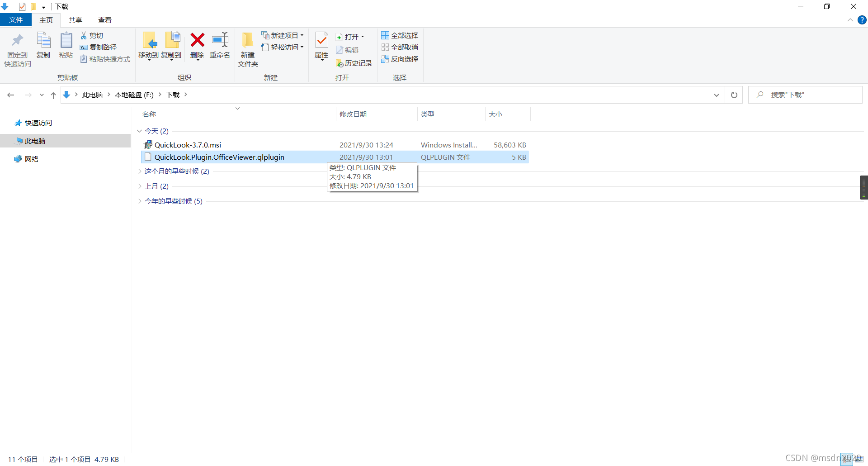The width and height of the screenshot is (868, 466).
Task: Click the QuickLook-3.7.0.msi installer icon
Action: tap(148, 145)
